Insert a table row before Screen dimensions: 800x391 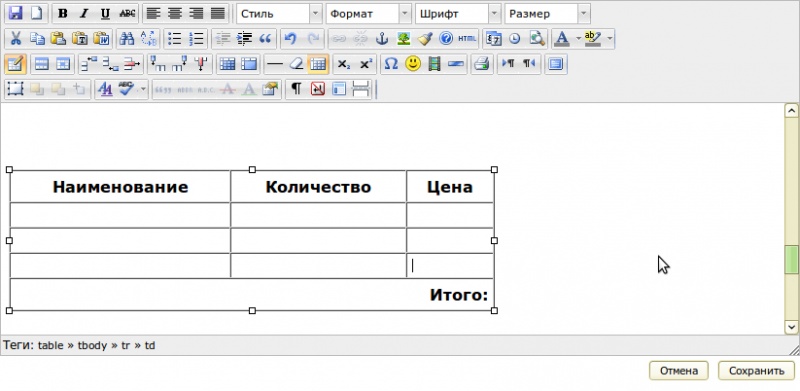point(89,64)
